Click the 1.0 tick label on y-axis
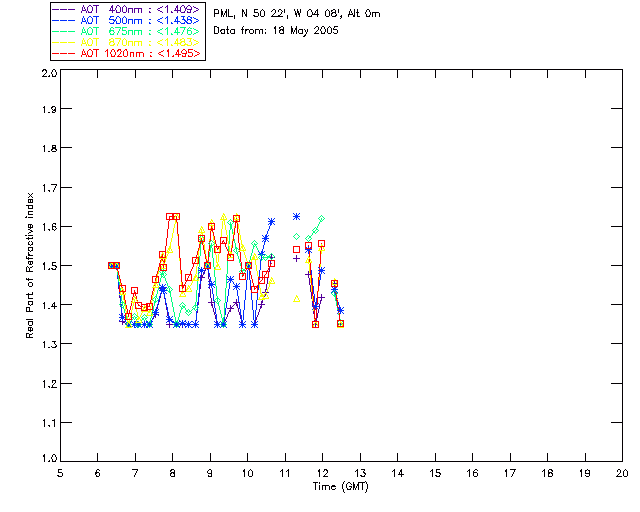Viewport: 640px width, 512px height. click(x=47, y=460)
